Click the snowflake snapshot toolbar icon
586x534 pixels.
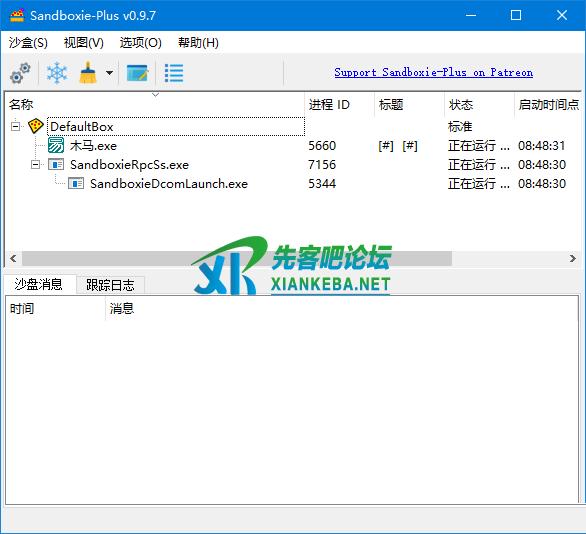tap(57, 73)
